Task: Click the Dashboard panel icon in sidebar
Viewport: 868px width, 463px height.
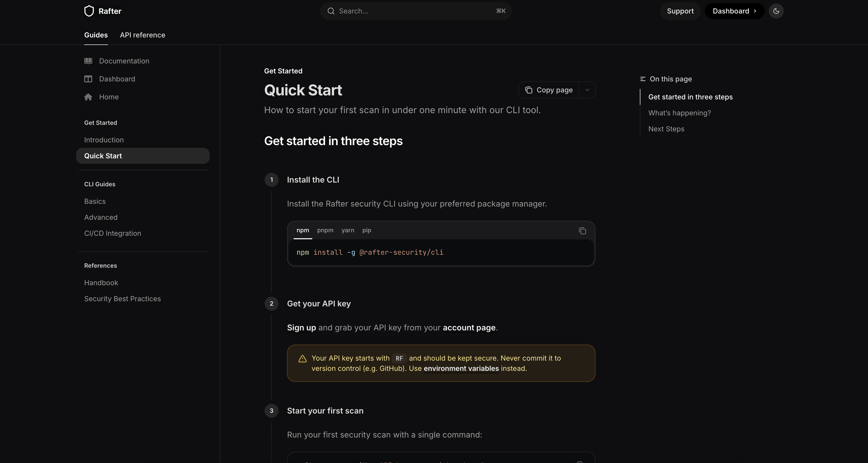Action: pos(88,79)
